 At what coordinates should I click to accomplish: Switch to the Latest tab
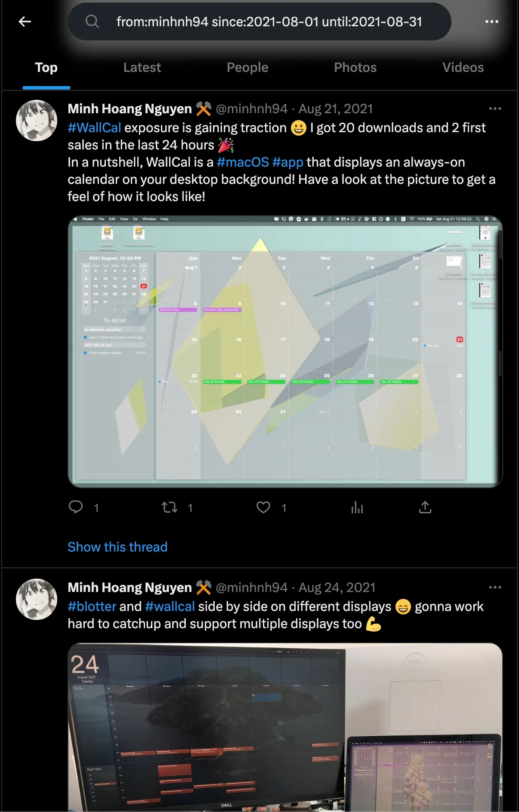click(x=142, y=68)
